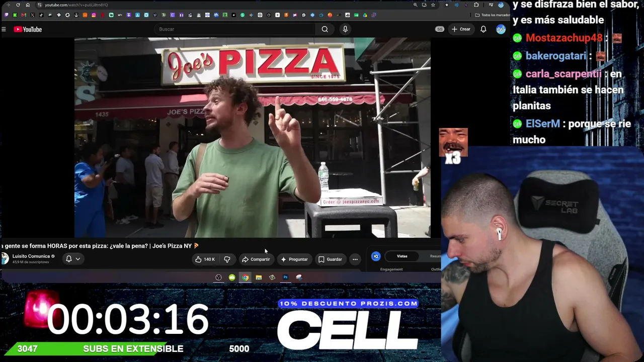Open OBS Studio from the taskbar
Viewport: 644px width, 362px height.
pos(218,278)
